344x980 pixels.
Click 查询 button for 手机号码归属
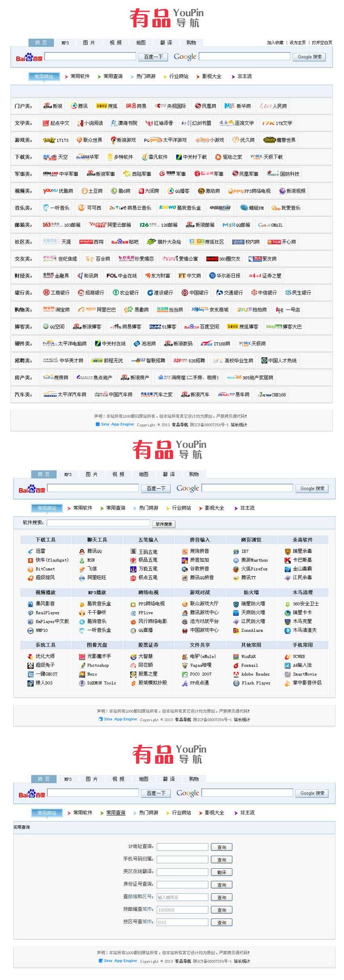pyautogui.click(x=221, y=859)
